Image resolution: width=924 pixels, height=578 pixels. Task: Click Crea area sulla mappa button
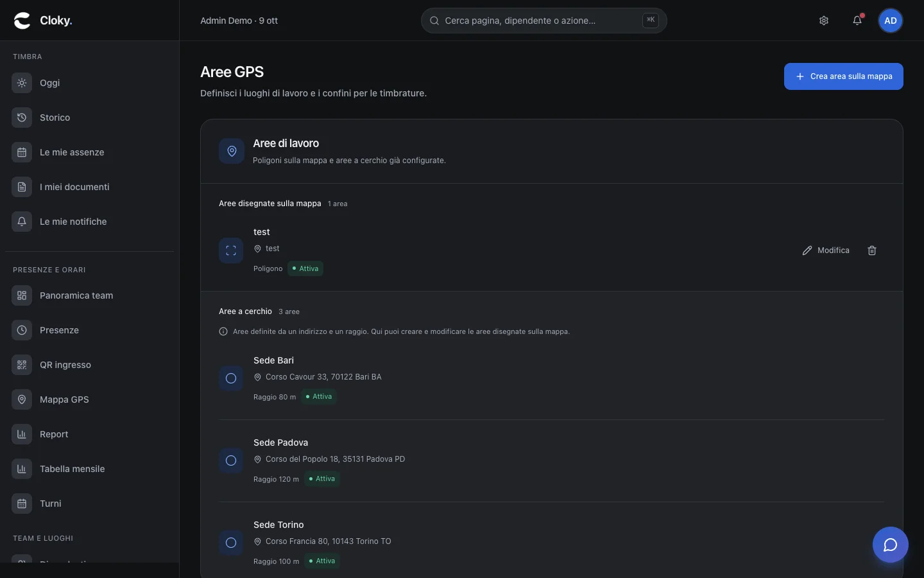pyautogui.click(x=843, y=76)
